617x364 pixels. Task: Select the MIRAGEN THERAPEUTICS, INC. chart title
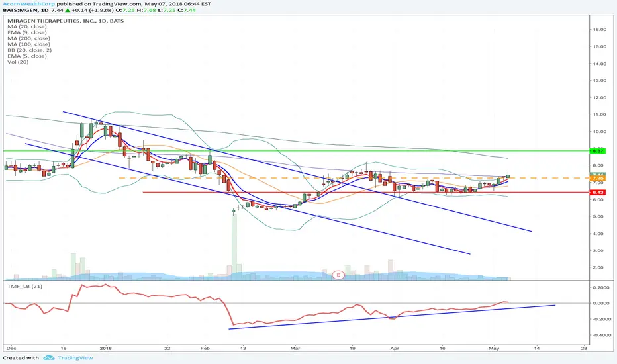(x=66, y=21)
